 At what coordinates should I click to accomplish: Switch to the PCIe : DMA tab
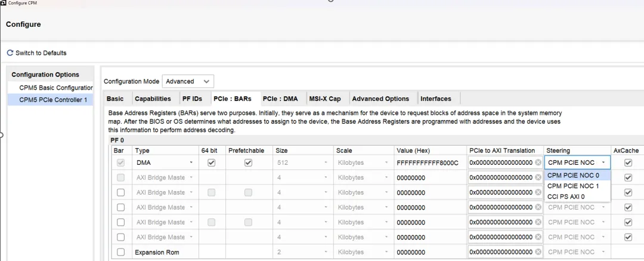tap(280, 99)
